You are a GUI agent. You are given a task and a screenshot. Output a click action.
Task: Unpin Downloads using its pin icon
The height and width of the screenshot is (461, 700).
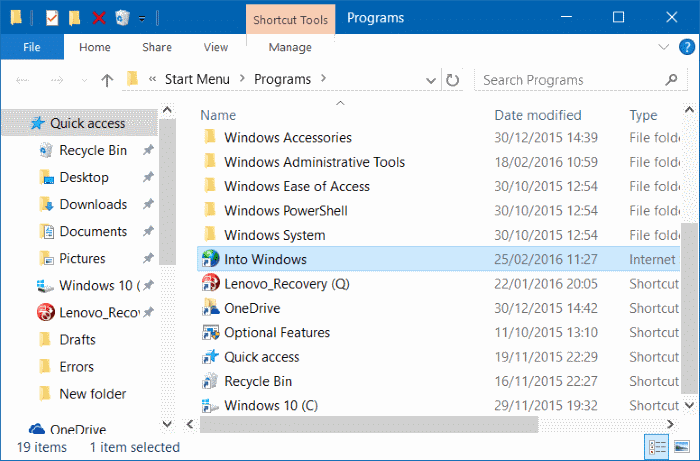[148, 204]
